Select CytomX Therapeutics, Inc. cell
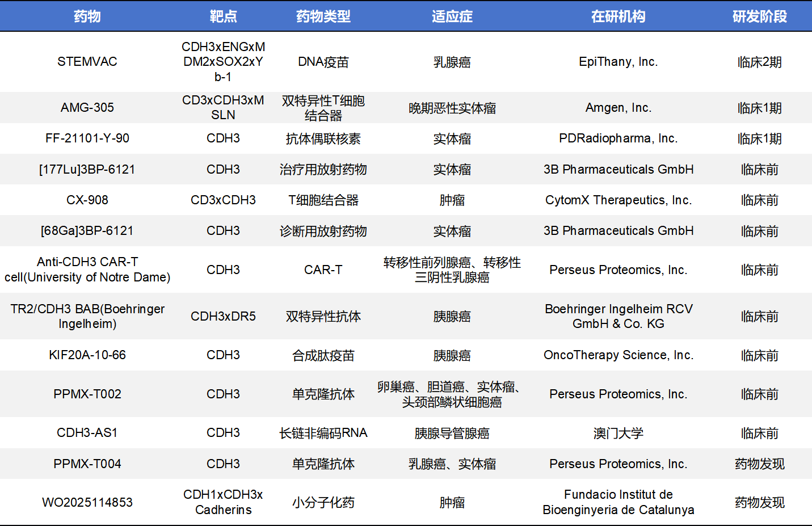 point(618,200)
